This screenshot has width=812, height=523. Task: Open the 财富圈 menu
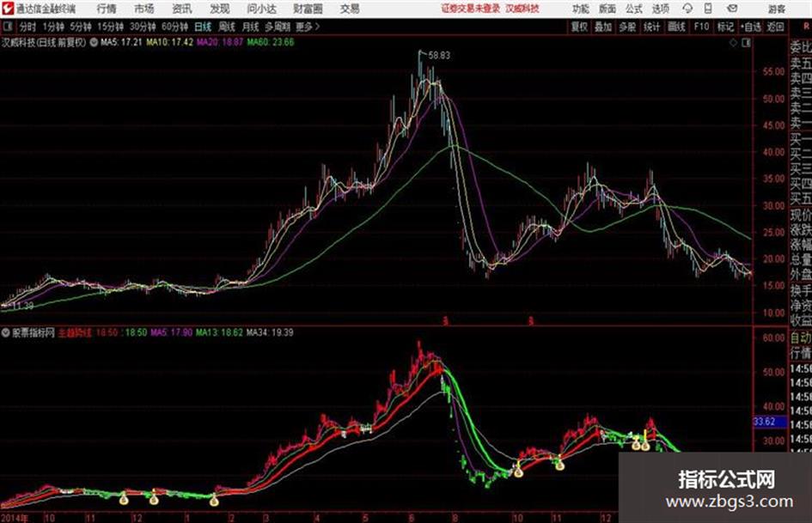click(x=308, y=9)
